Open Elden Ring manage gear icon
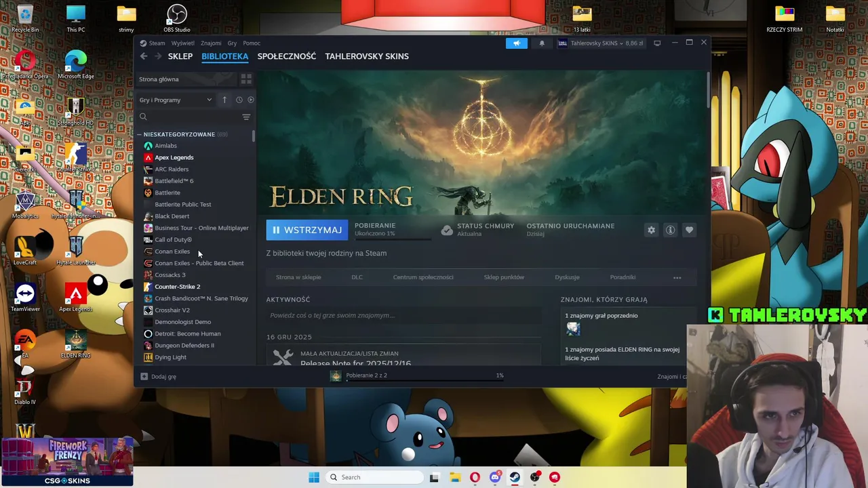This screenshot has width=868, height=488. point(651,230)
